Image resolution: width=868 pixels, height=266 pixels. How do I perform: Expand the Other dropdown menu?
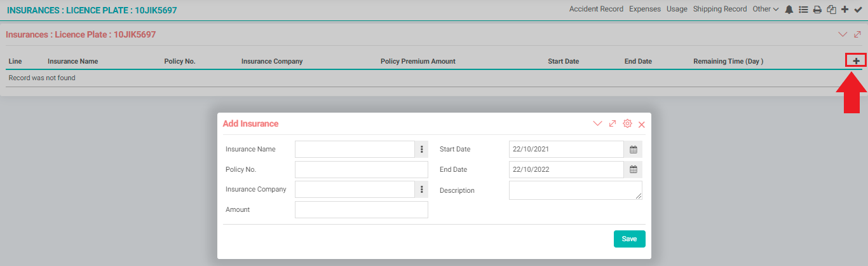(765, 9)
